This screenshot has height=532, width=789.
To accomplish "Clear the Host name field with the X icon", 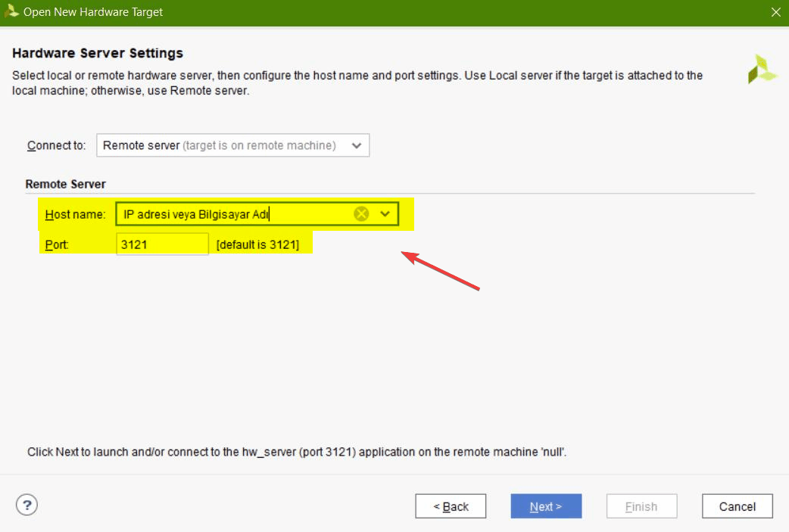I will tap(361, 214).
